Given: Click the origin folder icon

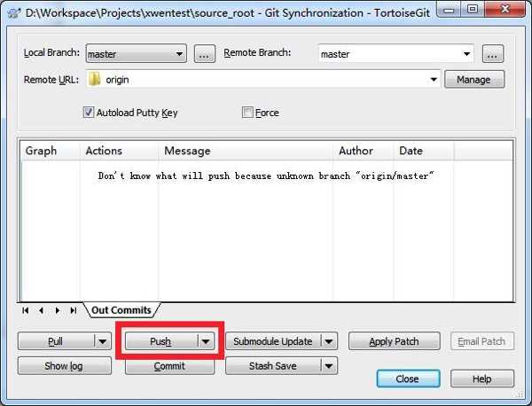Looking at the screenshot, I should [94, 80].
